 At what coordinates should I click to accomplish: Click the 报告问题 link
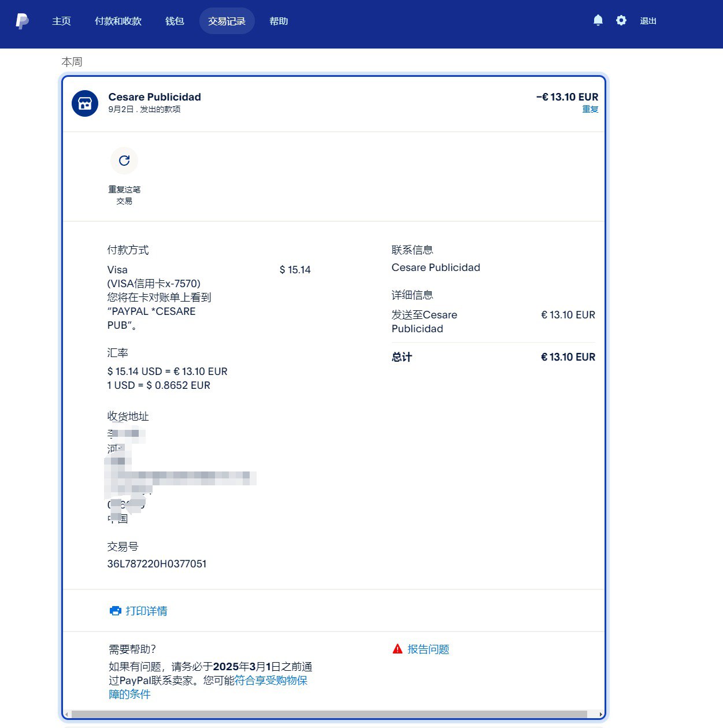(428, 649)
